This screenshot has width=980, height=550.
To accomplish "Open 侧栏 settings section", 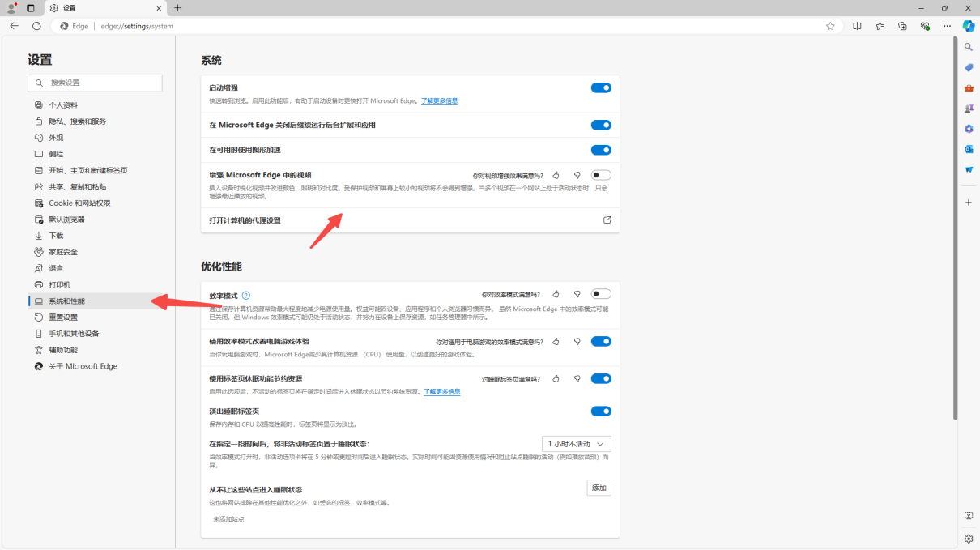I will 95,154.
